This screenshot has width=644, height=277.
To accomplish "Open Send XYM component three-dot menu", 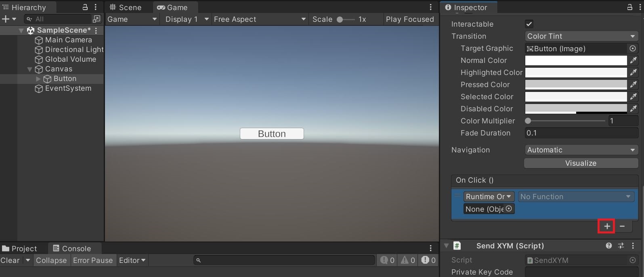I will (633, 246).
